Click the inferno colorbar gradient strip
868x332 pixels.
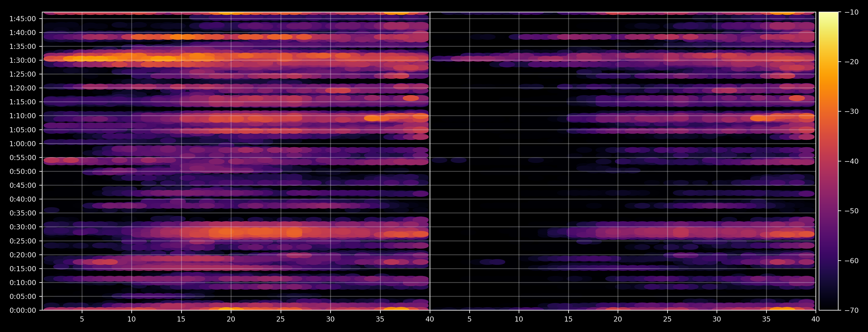(829, 161)
